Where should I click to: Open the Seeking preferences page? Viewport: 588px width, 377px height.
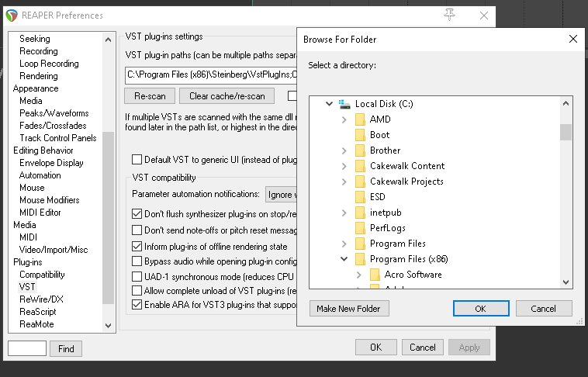coord(34,39)
